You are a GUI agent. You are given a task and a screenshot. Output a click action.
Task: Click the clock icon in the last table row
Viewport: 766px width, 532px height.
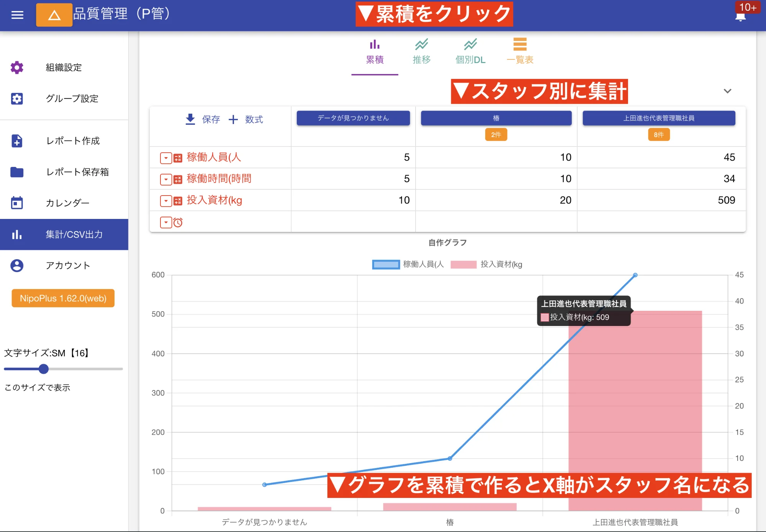point(178,222)
